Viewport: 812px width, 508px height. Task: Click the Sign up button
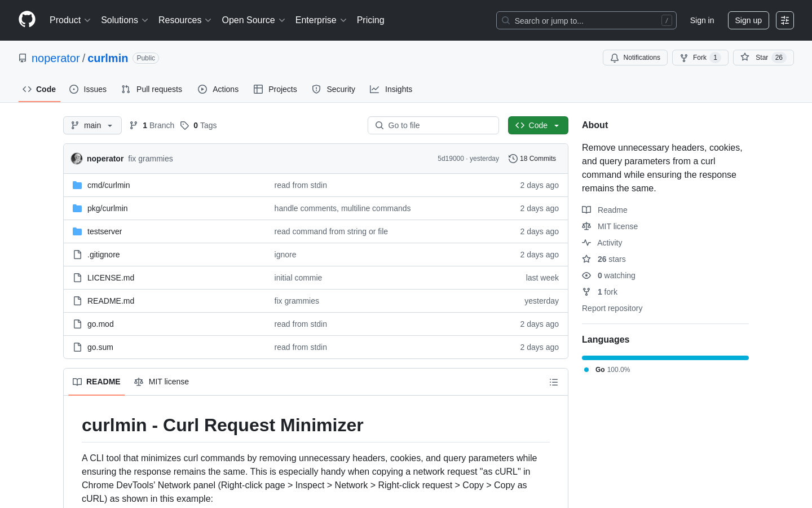748,20
